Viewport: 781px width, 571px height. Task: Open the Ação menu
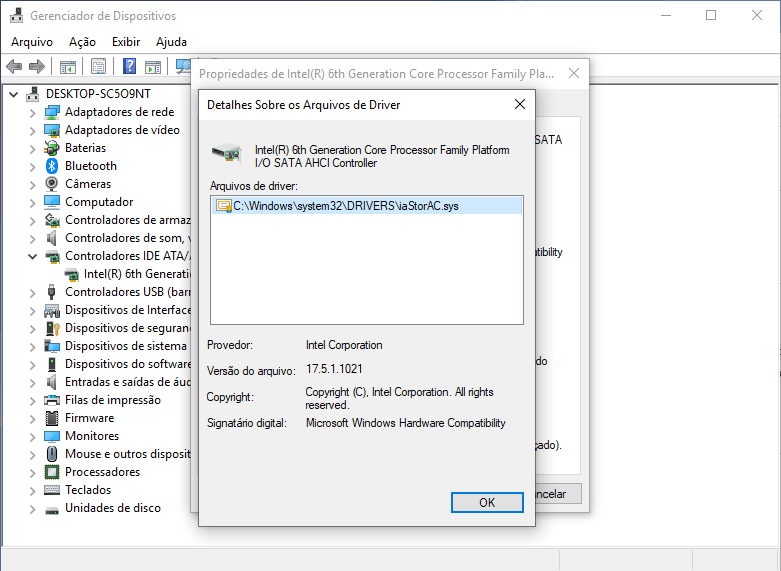point(82,42)
